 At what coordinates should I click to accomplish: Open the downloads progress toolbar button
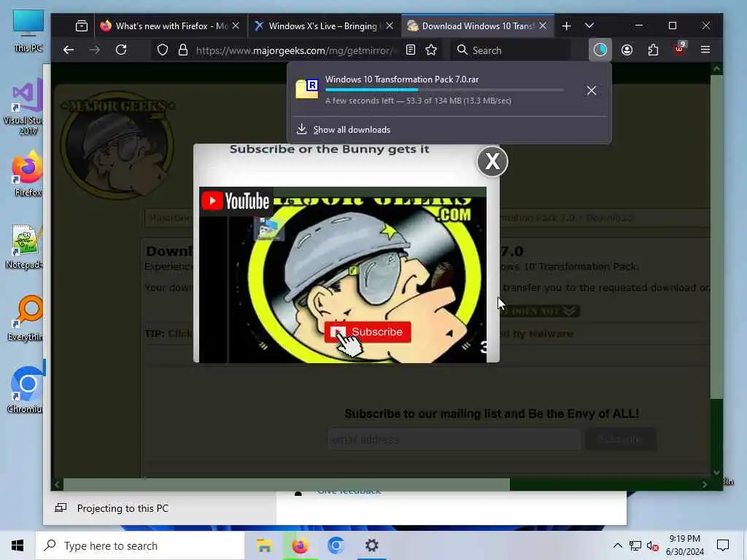(x=600, y=50)
